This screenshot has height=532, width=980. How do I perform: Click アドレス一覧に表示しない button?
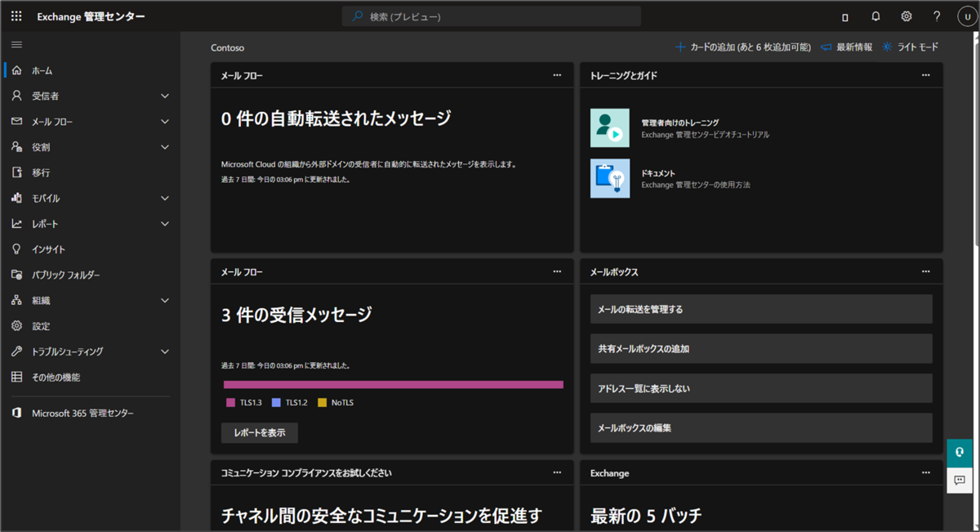(x=761, y=388)
